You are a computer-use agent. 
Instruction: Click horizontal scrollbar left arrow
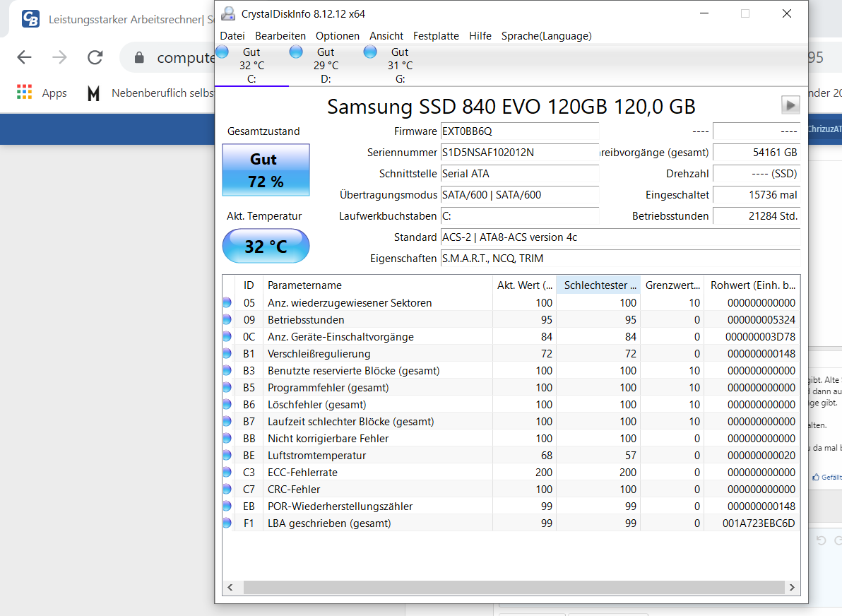pos(230,588)
